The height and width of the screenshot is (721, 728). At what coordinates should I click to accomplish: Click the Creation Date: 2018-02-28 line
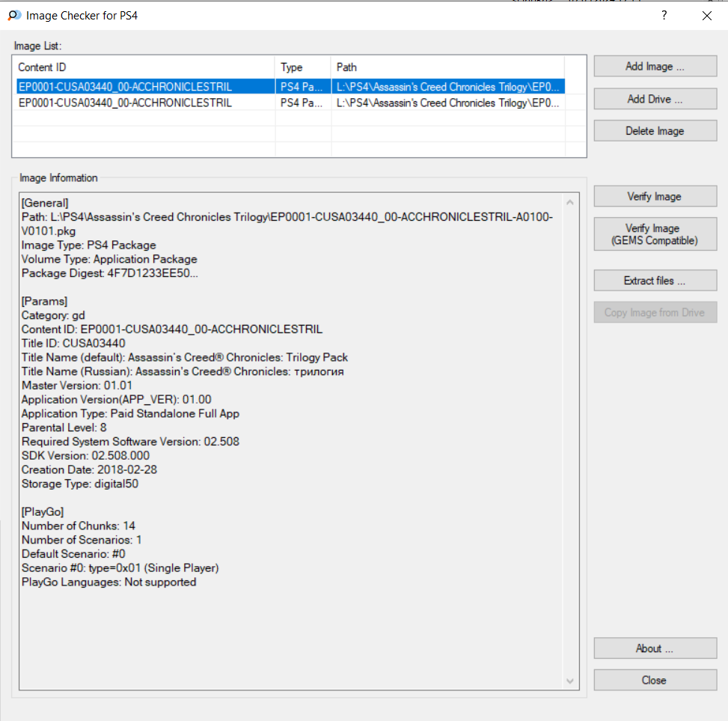(x=89, y=469)
